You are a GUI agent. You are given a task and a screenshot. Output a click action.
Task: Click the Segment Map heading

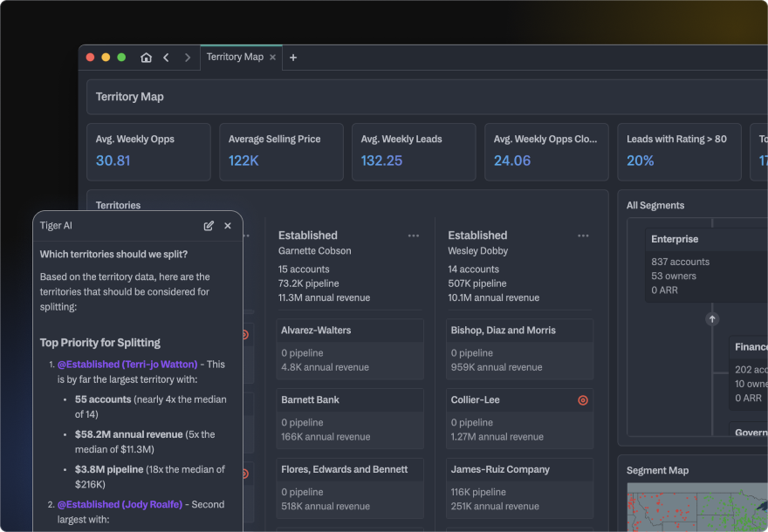pos(657,470)
